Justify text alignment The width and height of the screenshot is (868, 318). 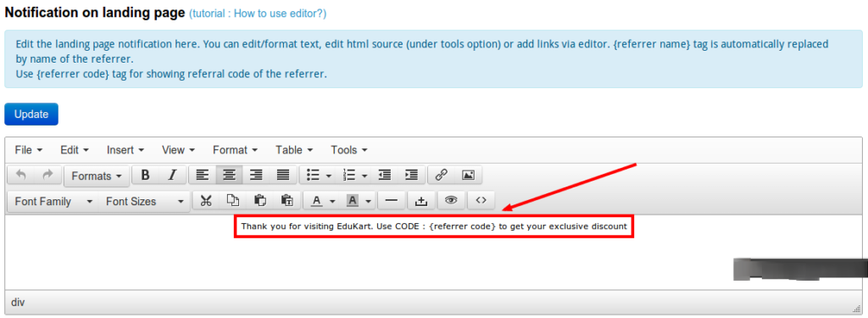(x=283, y=175)
